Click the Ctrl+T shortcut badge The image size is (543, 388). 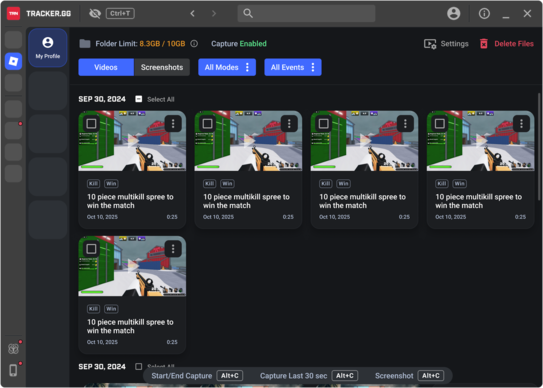coord(120,14)
